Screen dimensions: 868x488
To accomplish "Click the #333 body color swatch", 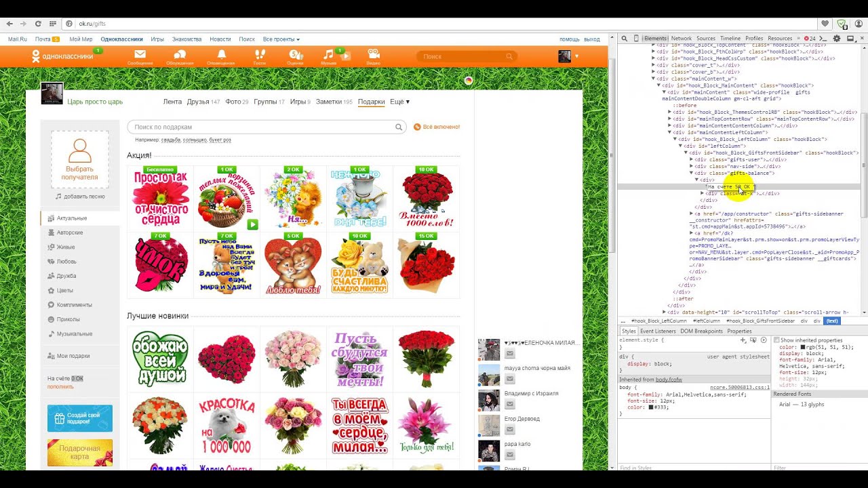I will [x=651, y=407].
